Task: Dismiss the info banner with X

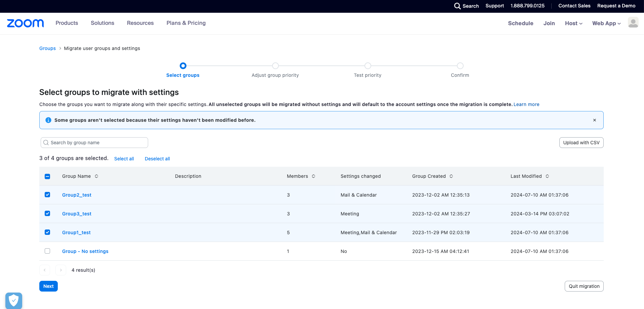Action: (595, 120)
